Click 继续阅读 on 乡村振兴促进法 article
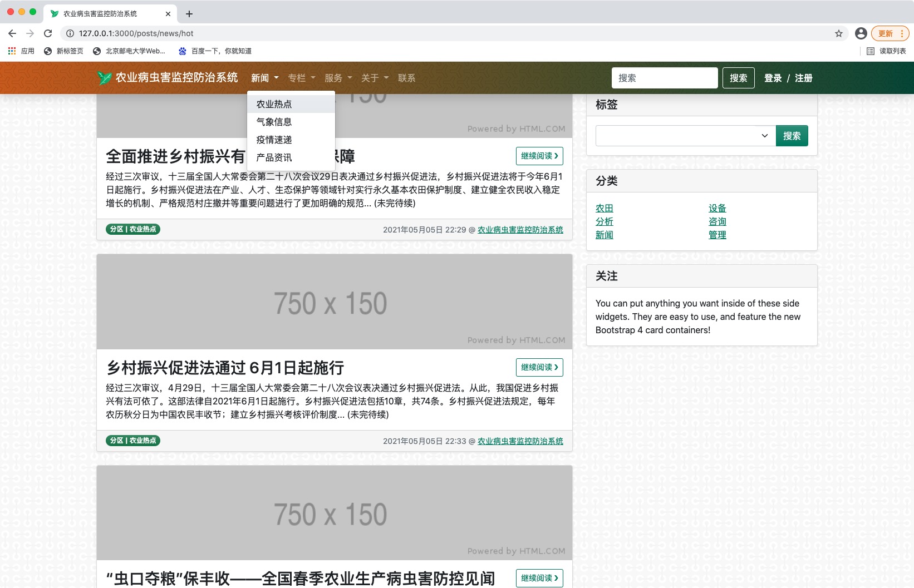Viewport: 914px width, 588px height. pyautogui.click(x=538, y=367)
